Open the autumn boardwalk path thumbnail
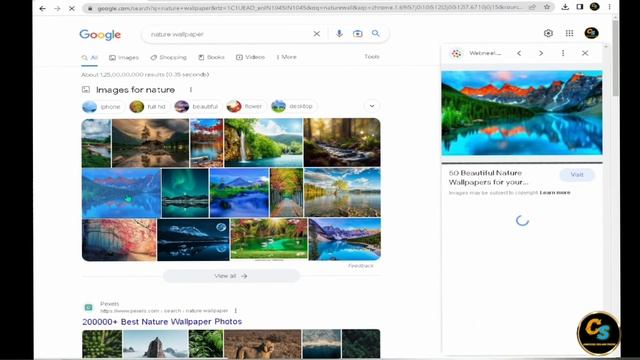This screenshot has width=640, height=360. (x=287, y=193)
